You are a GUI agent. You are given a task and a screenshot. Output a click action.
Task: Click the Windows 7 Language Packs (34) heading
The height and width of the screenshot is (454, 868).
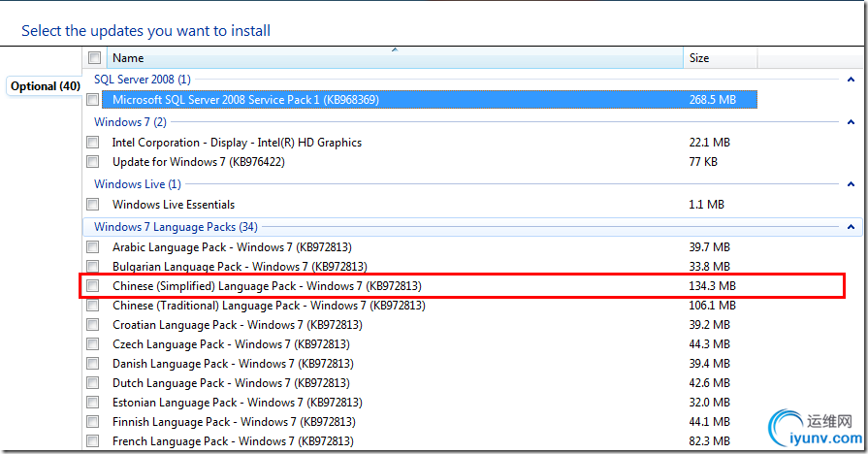point(176,227)
